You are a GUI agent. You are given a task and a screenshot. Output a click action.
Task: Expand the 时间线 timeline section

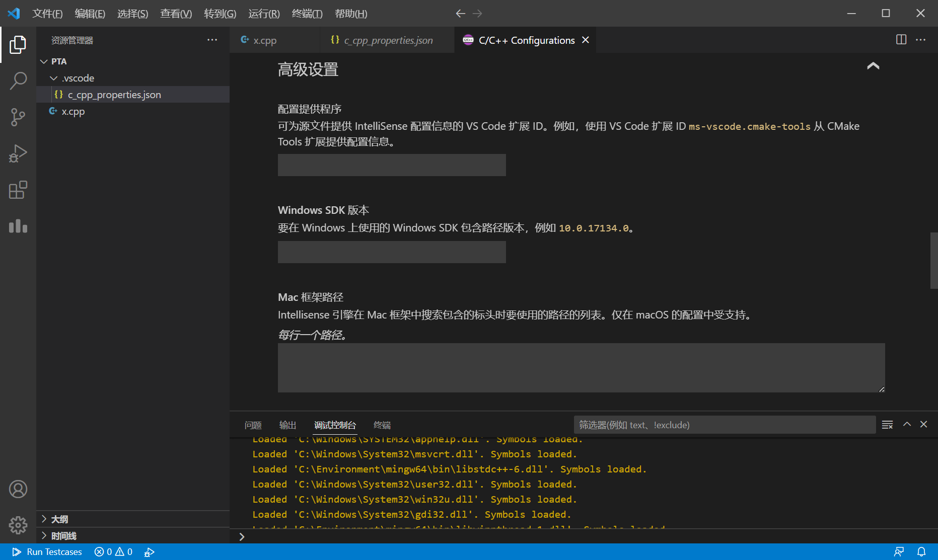(x=133, y=536)
